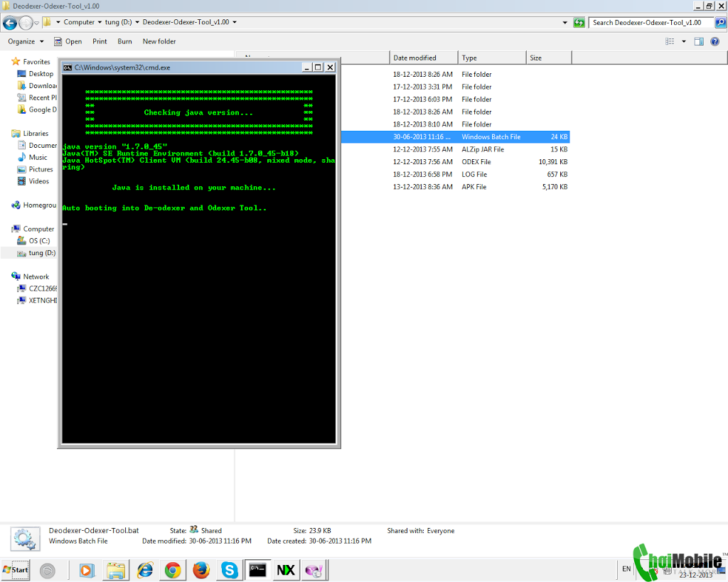
Task: Click the folder icon in address bar
Action: click(x=47, y=22)
